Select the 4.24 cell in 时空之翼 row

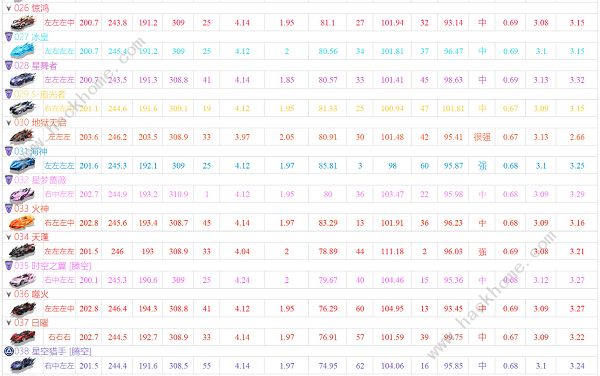click(x=242, y=280)
